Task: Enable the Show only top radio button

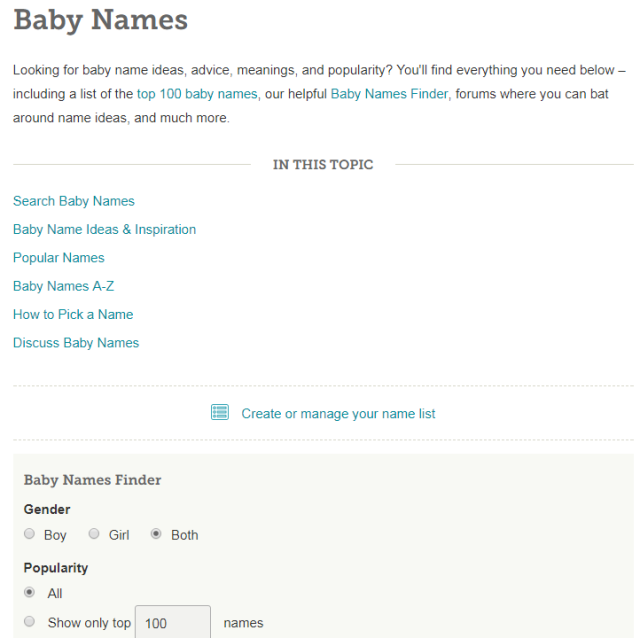Action: click(30, 622)
